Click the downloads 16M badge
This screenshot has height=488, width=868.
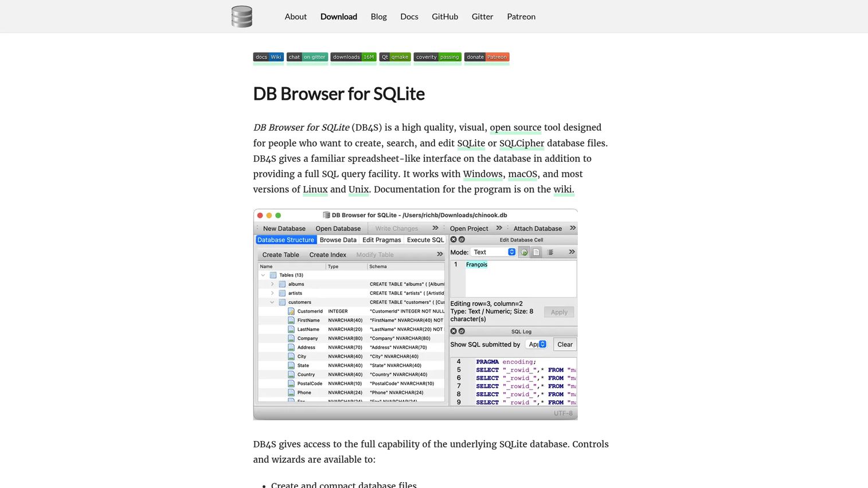tap(353, 57)
